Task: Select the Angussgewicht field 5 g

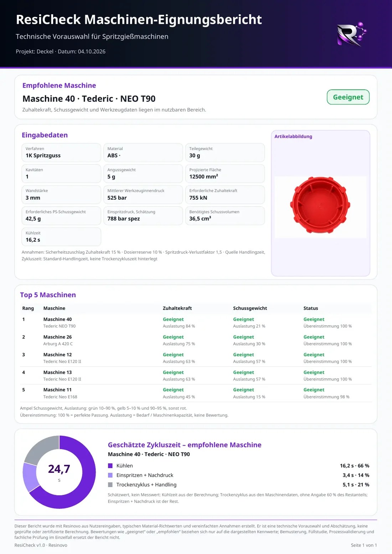Action: (x=143, y=174)
